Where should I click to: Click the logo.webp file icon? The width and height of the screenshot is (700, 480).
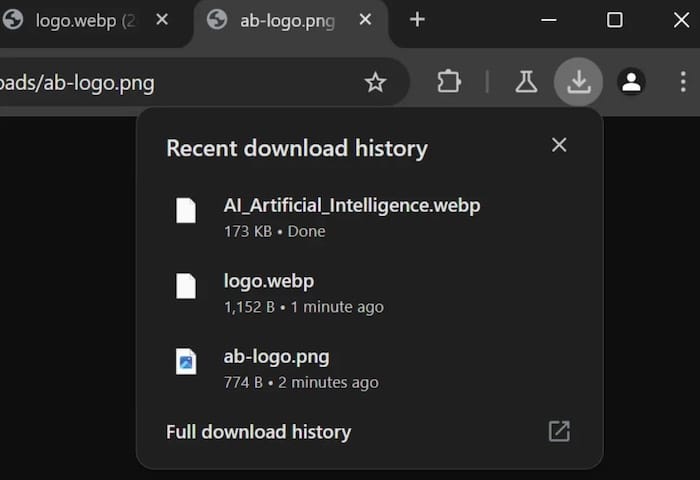[186, 286]
